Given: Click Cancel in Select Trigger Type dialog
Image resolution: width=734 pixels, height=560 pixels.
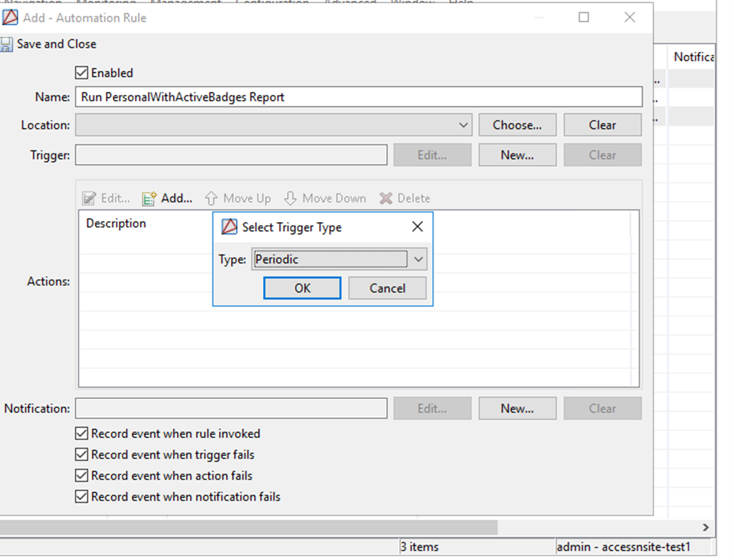Looking at the screenshot, I should click(x=387, y=288).
